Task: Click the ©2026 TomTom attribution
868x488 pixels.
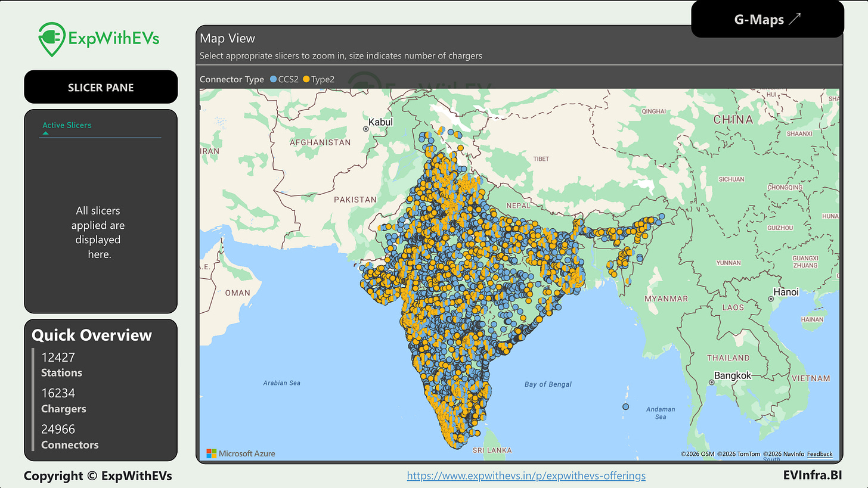Action: (739, 454)
